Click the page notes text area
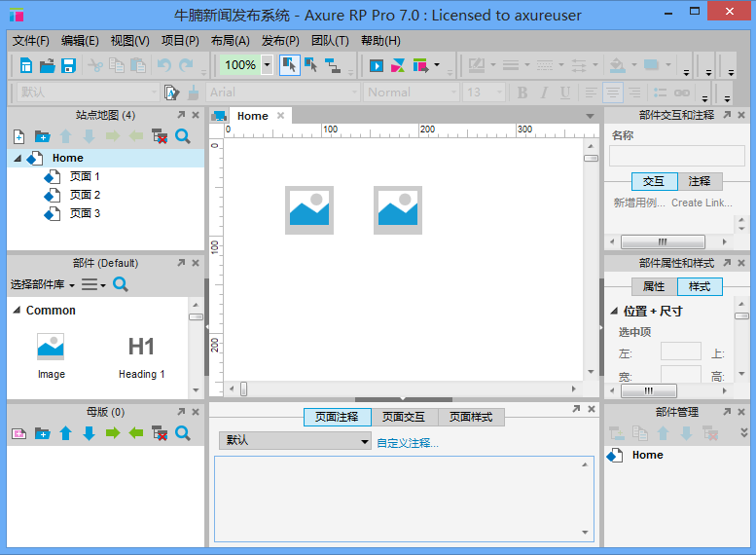Image resolution: width=756 pixels, height=555 pixels. click(404, 499)
